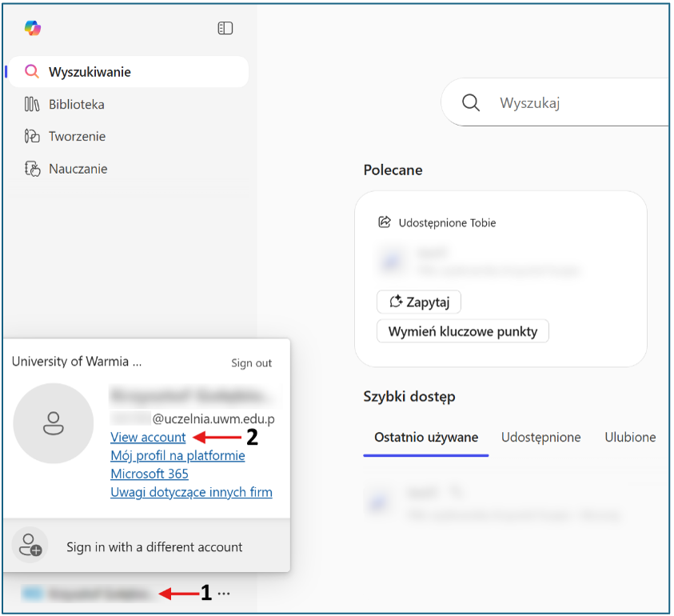Open the View account link

(148, 437)
